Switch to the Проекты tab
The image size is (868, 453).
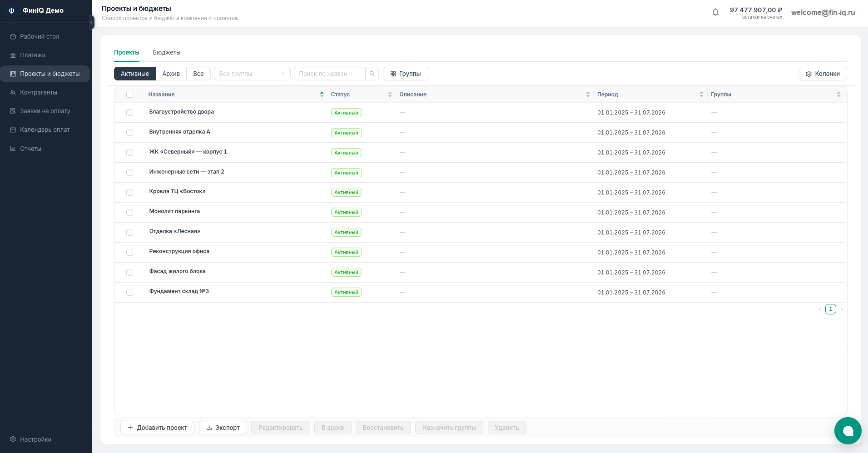coord(127,53)
